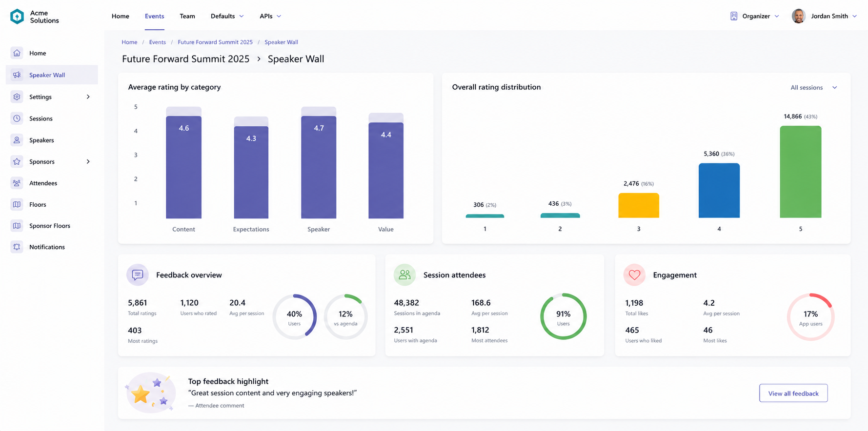This screenshot has width=868, height=431.
Task: Click the green 5-star distribution bar
Action: (800, 172)
